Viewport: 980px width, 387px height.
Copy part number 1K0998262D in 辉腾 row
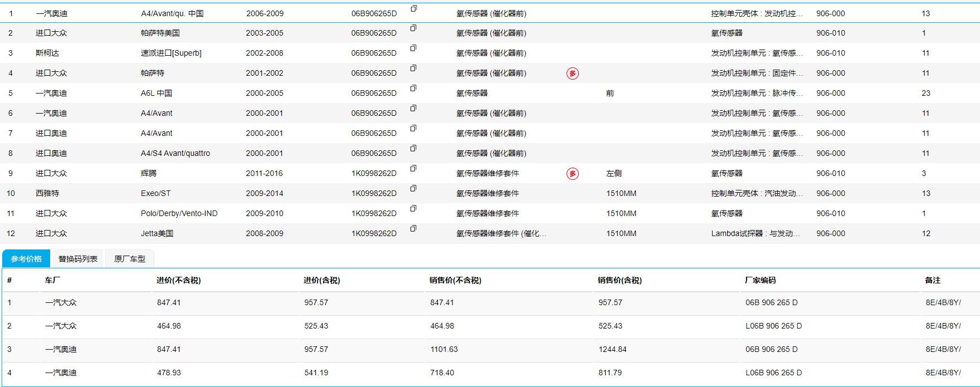[x=413, y=169]
